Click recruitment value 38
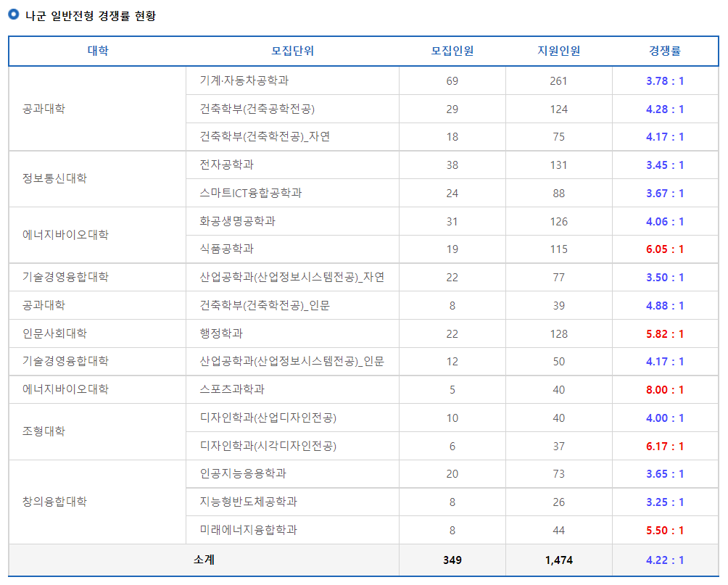This screenshot has height=585, width=728. [452, 165]
